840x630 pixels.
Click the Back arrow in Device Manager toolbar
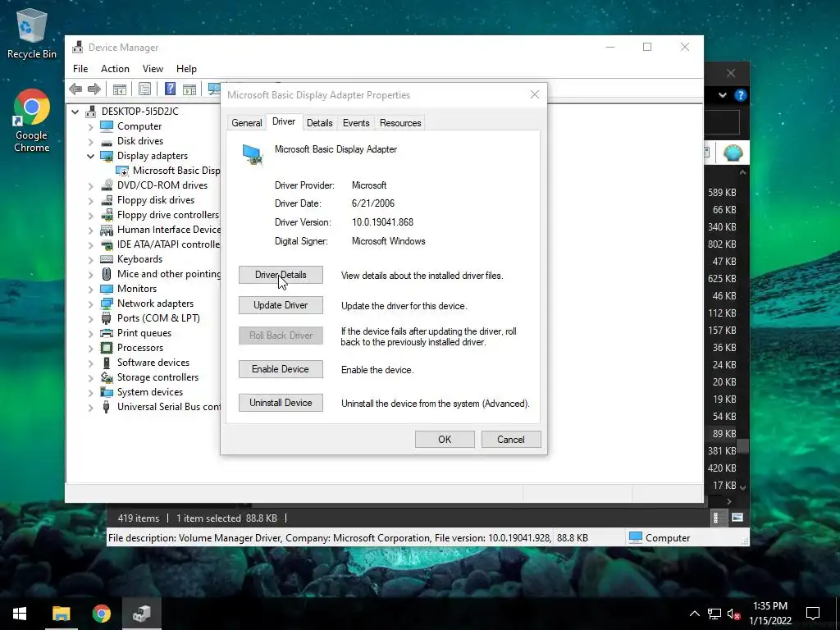75,89
